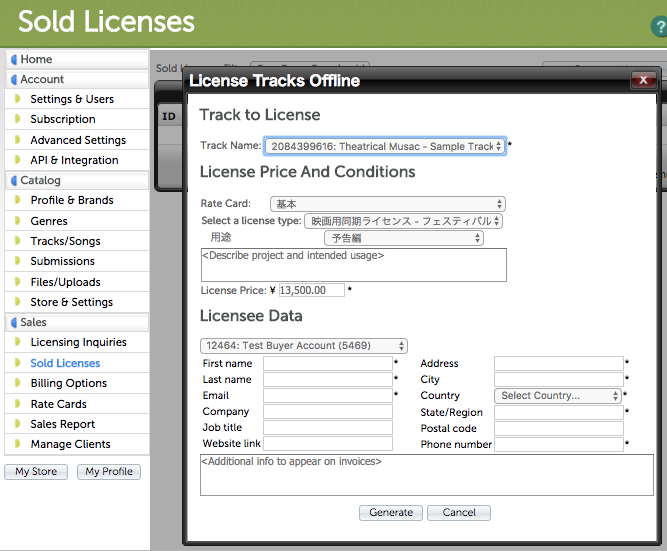667x551 pixels.
Task: Open My Store
Action: [x=36, y=472]
